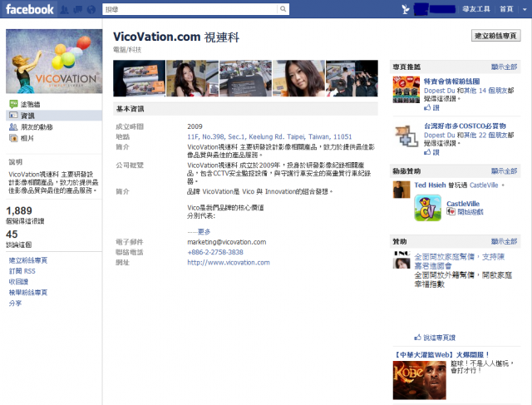Open the bold CastleVille title link
The width and height of the screenshot is (532, 405).
(463, 204)
